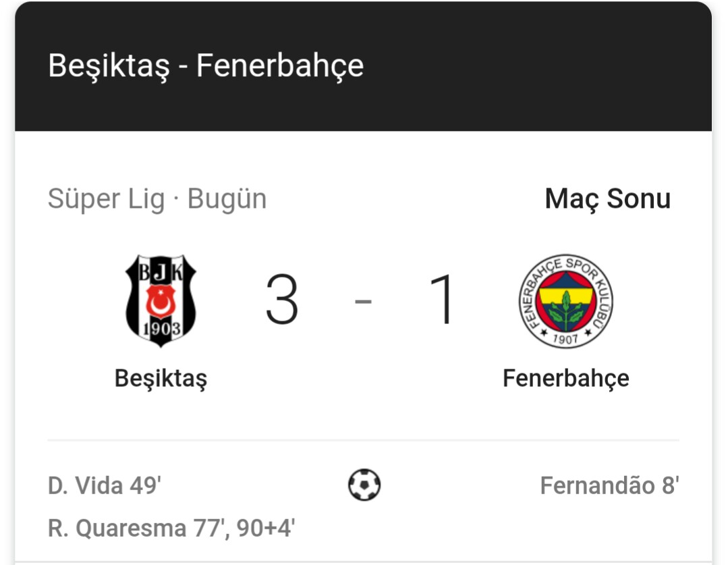
Task: Click Fenerbahçe's score of 1
Action: 443,300
